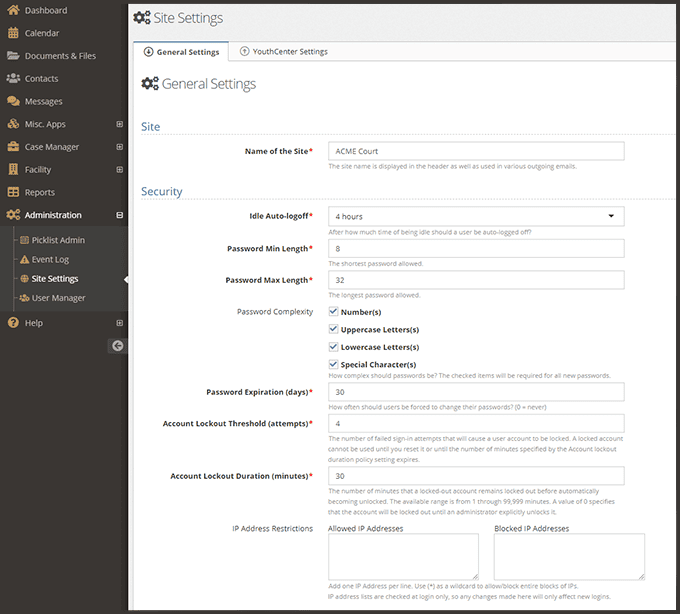Viewport: 680px width, 614px height.
Task: Click the Case Manager briefcase icon
Action: coord(13,147)
